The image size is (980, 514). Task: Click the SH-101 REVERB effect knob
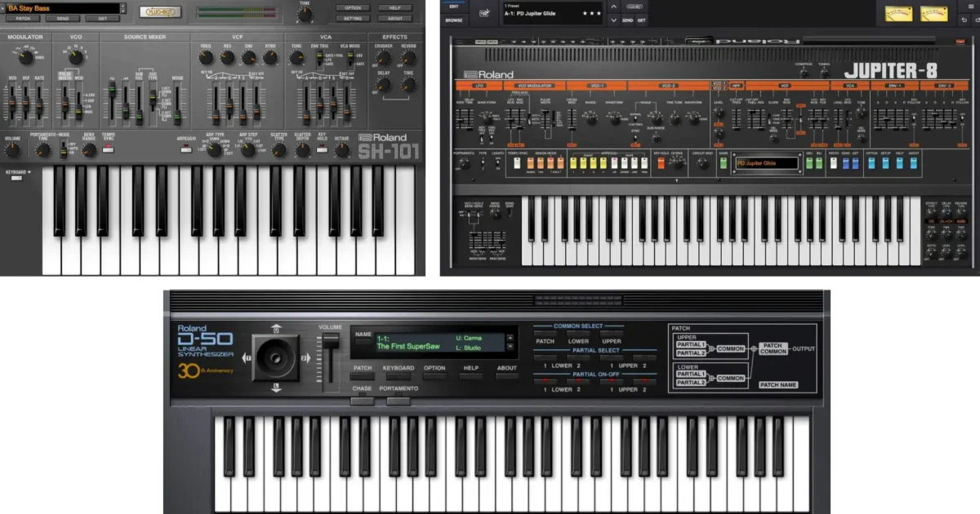tap(408, 58)
